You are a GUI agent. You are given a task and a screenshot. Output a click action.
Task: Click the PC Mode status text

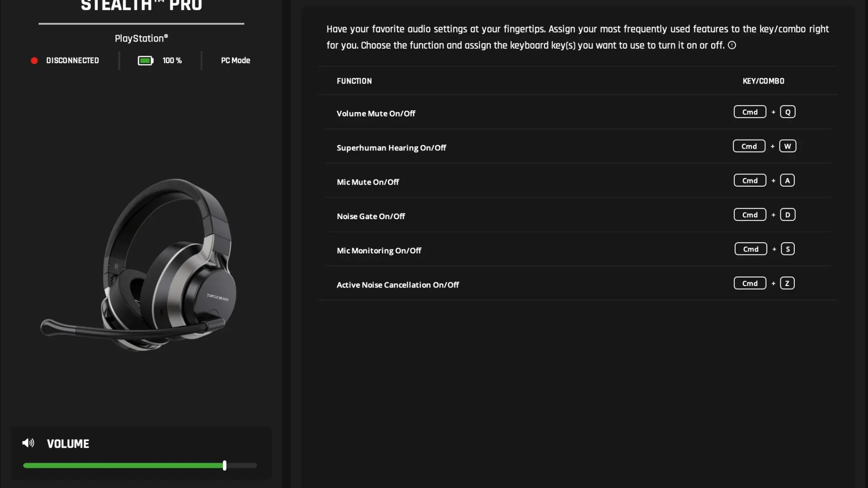[236, 61]
